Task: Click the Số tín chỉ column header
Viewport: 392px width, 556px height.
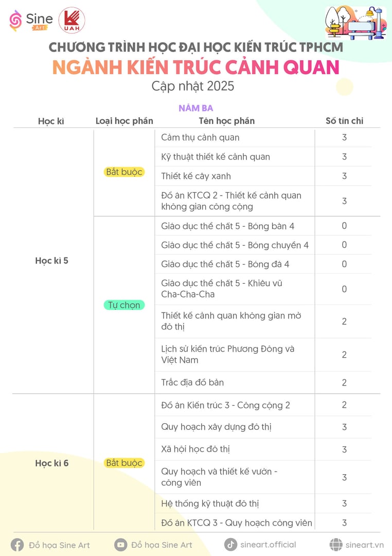Action: point(345,121)
